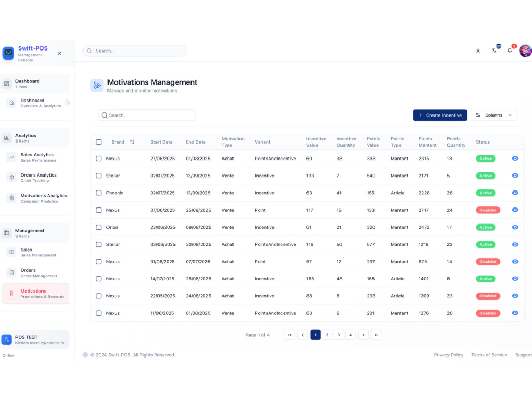The width and height of the screenshot is (532, 399).
Task: Select the Nexus 14/07/2025 row checkbox
Action: (98, 279)
